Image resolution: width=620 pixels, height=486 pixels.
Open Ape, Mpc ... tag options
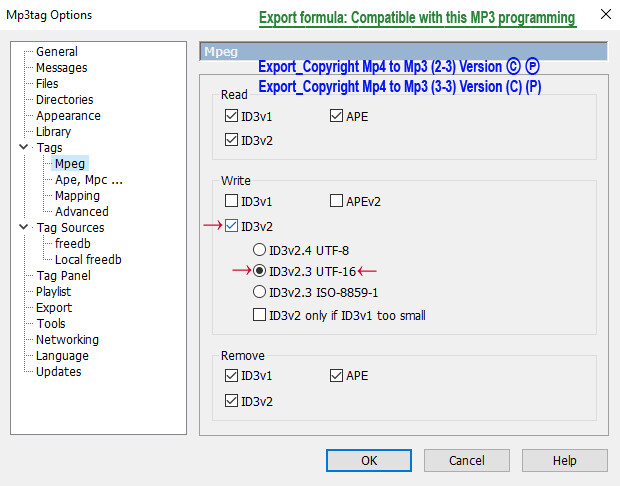[89, 180]
